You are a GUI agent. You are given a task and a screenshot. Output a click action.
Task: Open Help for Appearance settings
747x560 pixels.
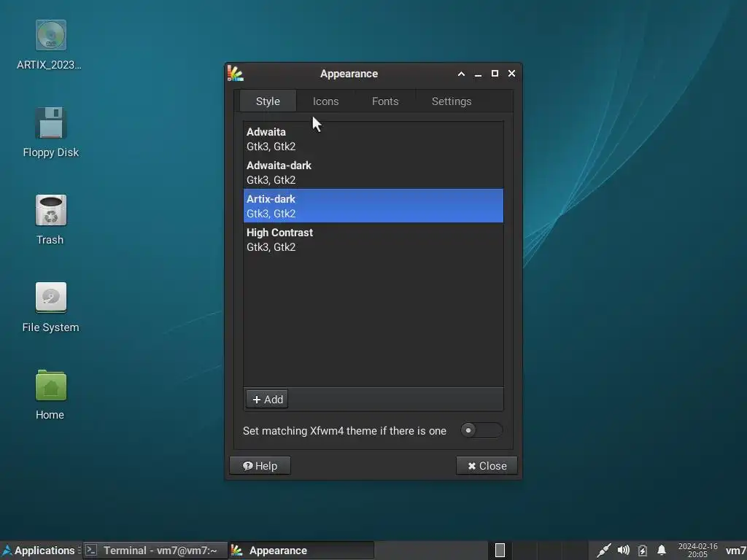click(260, 465)
